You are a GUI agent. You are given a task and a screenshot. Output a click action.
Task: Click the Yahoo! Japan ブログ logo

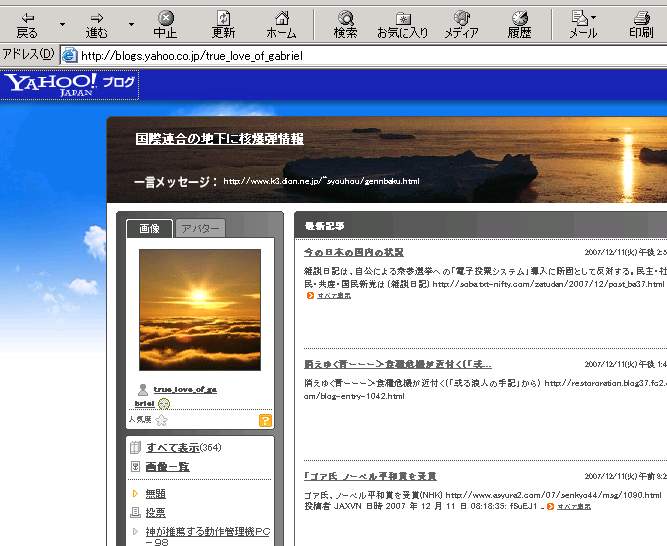[70, 85]
